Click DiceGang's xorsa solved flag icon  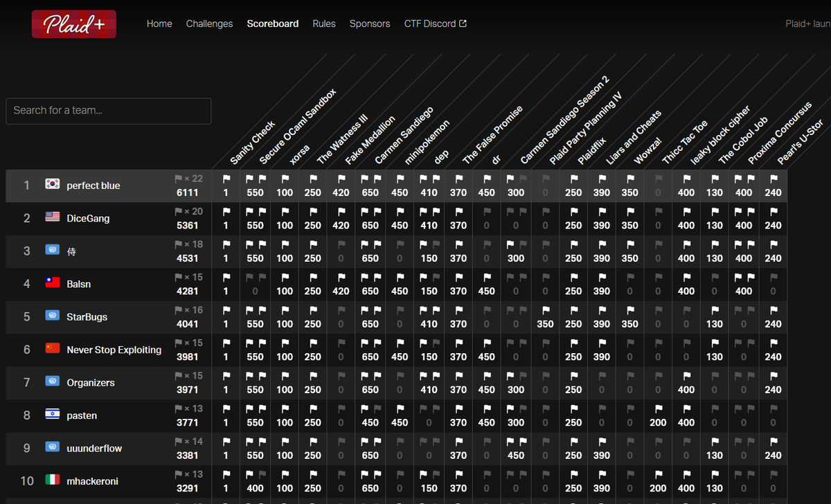(285, 211)
